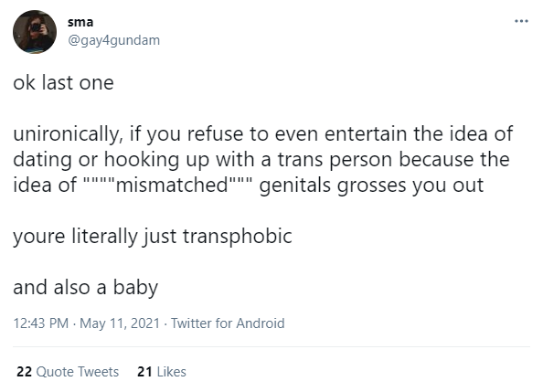
Task: Click the word 'unironically' in tweet
Action: (x=68, y=134)
